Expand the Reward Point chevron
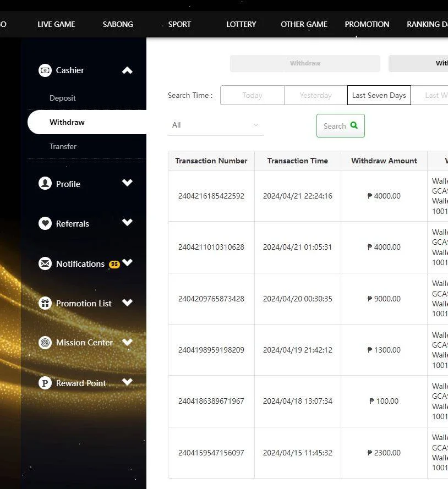The height and width of the screenshot is (489, 448). (x=127, y=382)
